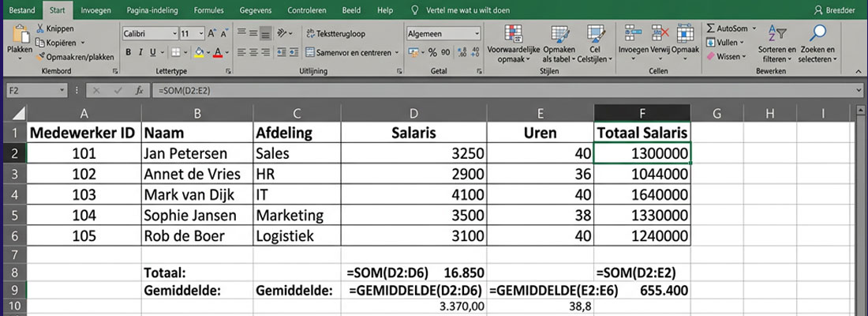
Task: Click the AutoSom sigma icon
Action: (711, 28)
